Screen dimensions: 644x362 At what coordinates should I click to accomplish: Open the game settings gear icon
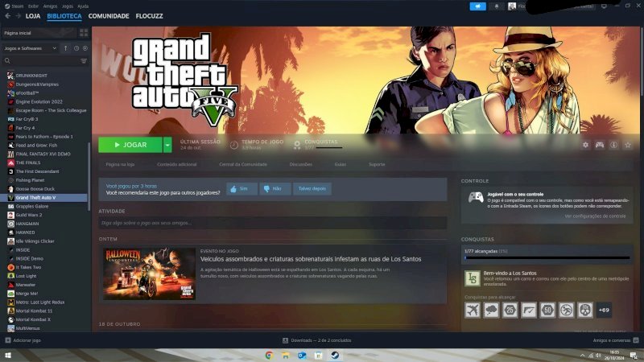[585, 145]
